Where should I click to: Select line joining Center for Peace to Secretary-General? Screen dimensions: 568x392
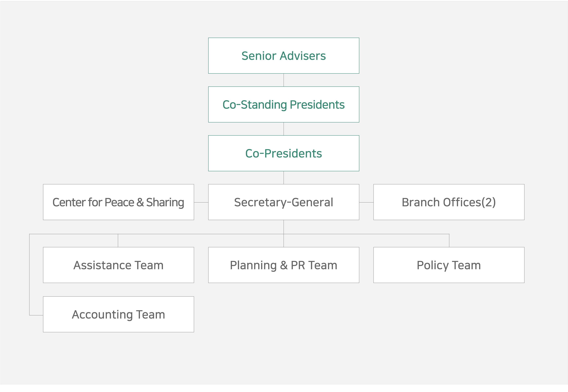point(201,202)
